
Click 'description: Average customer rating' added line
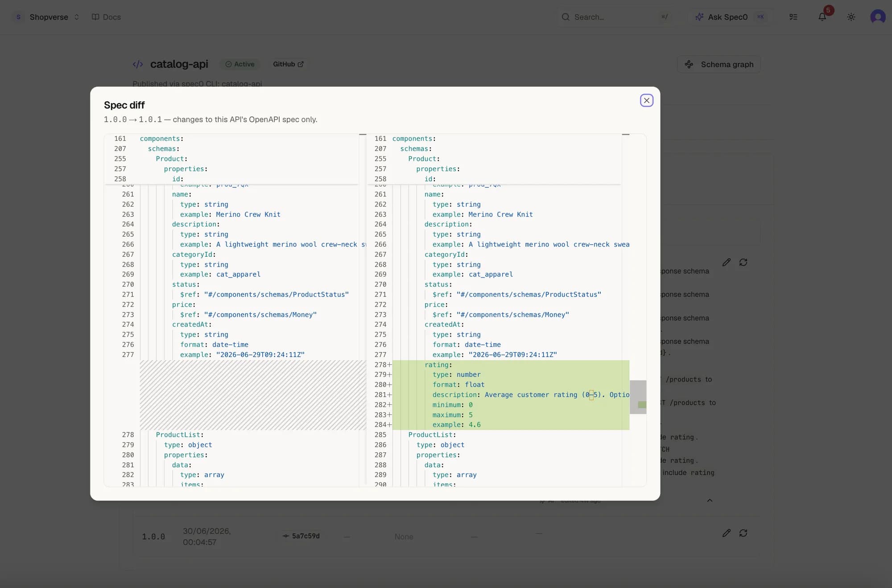point(531,395)
